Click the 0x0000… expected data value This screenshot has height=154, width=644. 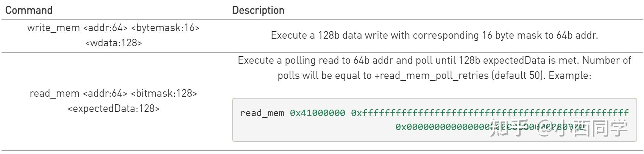click(443, 127)
